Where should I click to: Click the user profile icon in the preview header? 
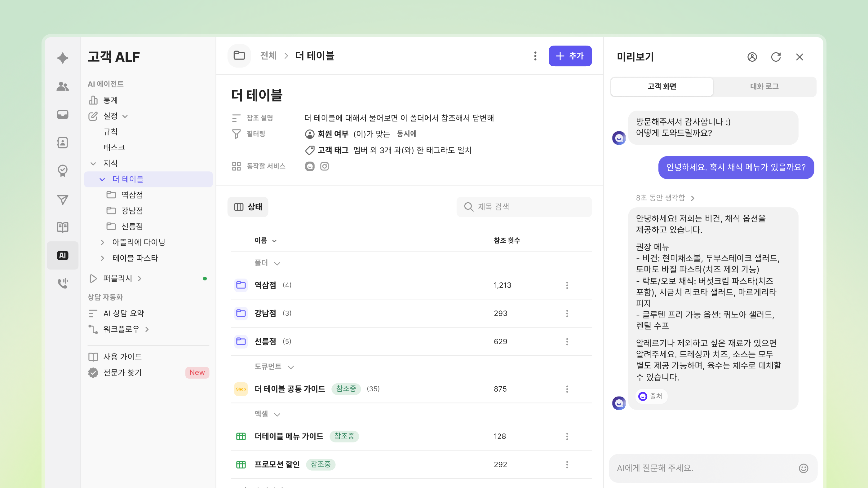pos(752,57)
